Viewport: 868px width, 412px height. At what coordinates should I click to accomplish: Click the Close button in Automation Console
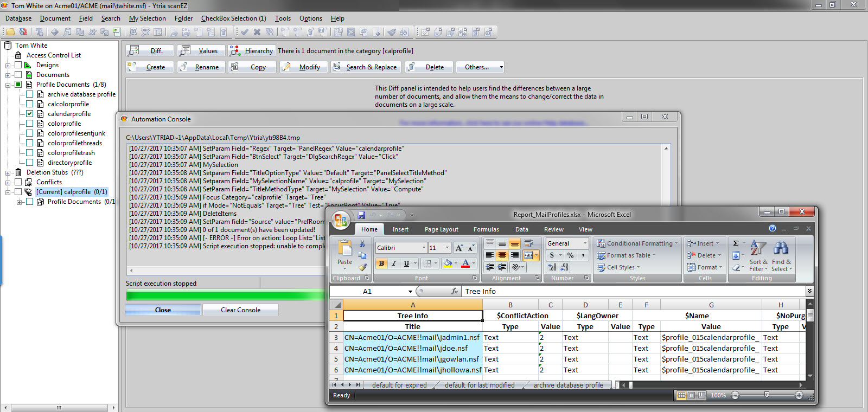tap(163, 310)
